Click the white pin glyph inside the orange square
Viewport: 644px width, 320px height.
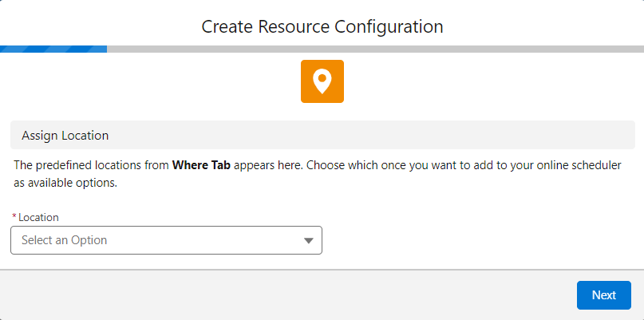[x=322, y=81]
